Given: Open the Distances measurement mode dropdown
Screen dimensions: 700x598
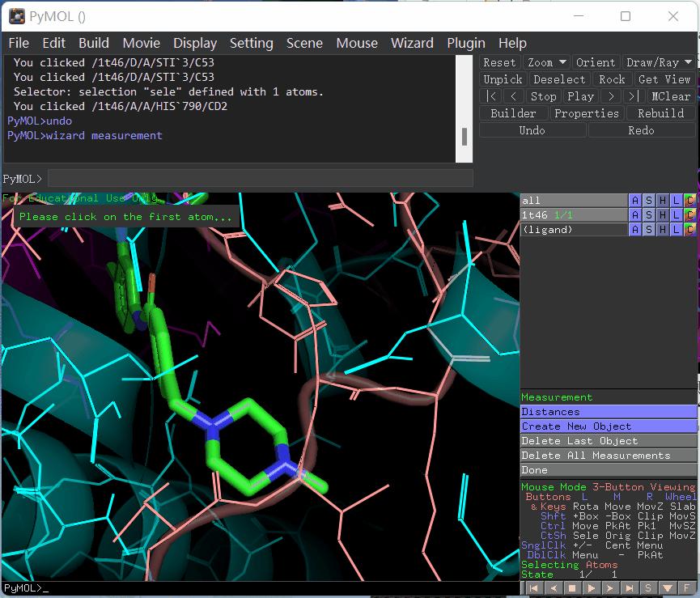Looking at the screenshot, I should (608, 412).
